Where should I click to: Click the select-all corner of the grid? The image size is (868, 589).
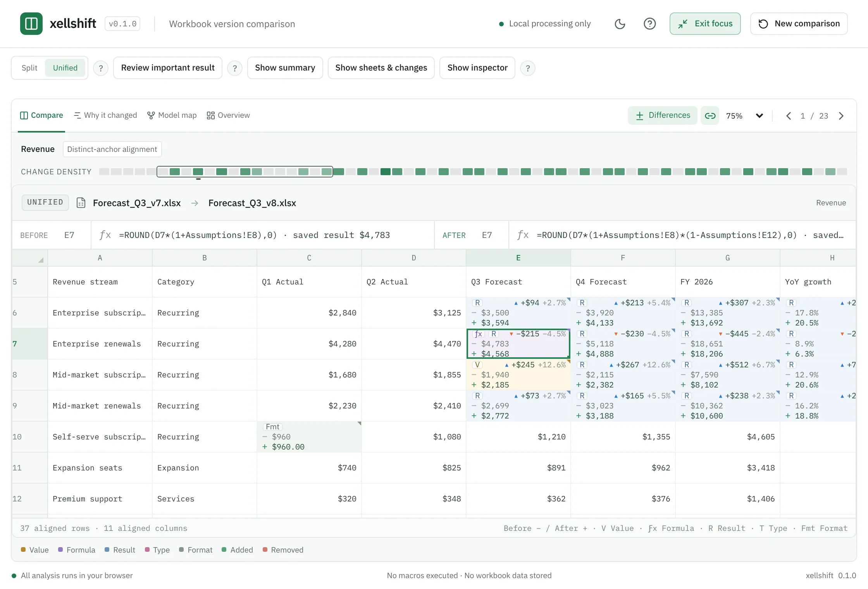pyautogui.click(x=30, y=258)
